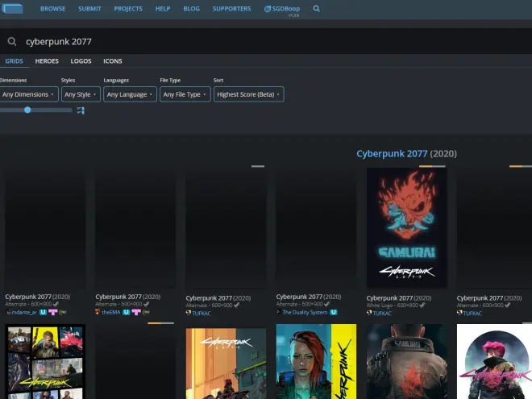Viewport: 532px width, 399px height.
Task: Open the pink-haired character white grid thumbnail
Action: pos(494,362)
